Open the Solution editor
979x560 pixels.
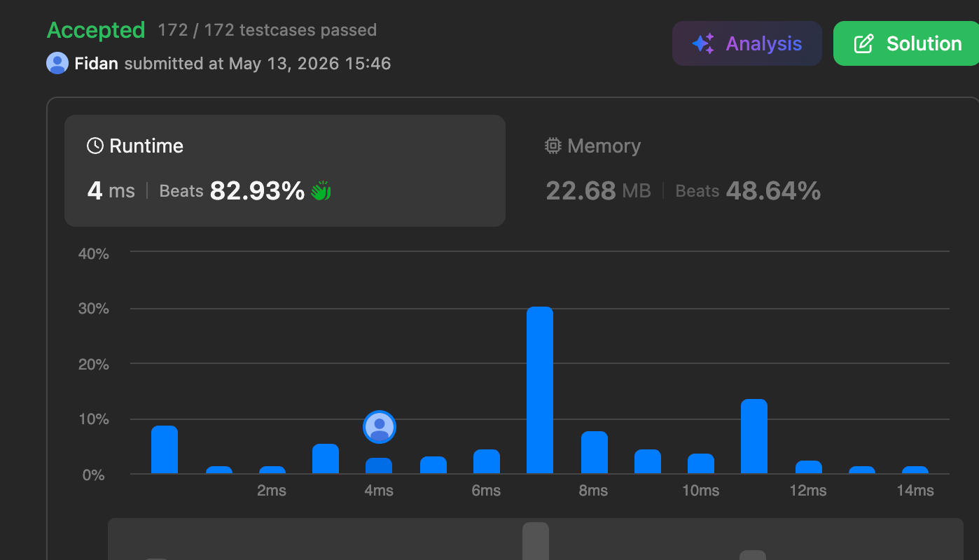click(906, 43)
